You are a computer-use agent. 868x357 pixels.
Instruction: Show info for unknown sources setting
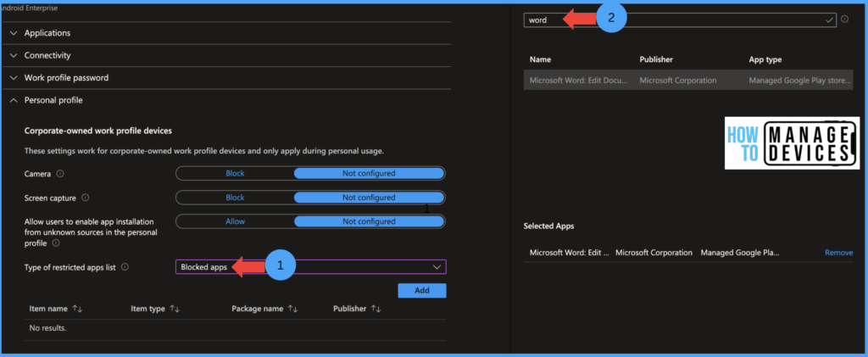(56, 243)
